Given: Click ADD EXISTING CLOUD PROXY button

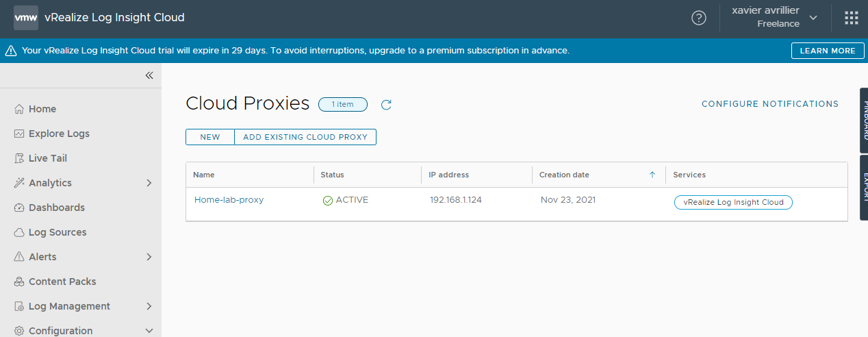Looking at the screenshot, I should pos(305,137).
